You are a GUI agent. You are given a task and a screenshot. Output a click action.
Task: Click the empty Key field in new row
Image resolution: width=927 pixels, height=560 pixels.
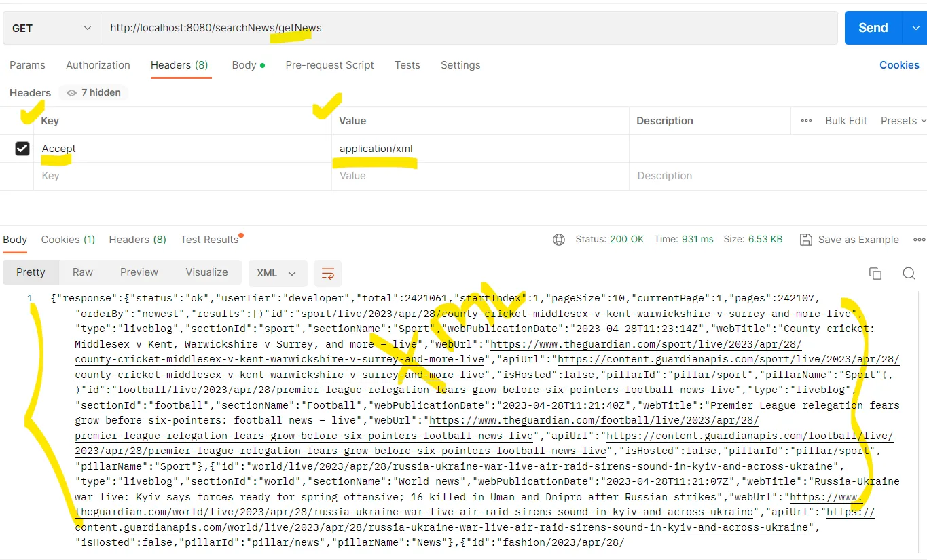183,176
